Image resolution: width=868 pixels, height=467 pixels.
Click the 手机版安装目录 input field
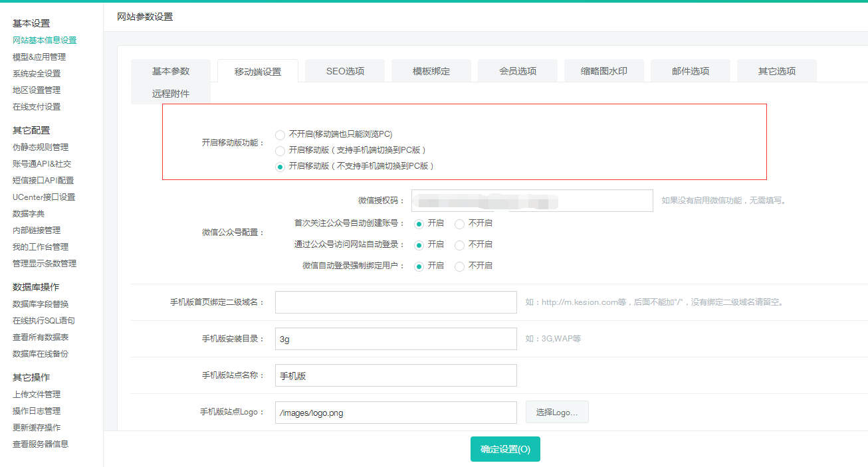[395, 339]
